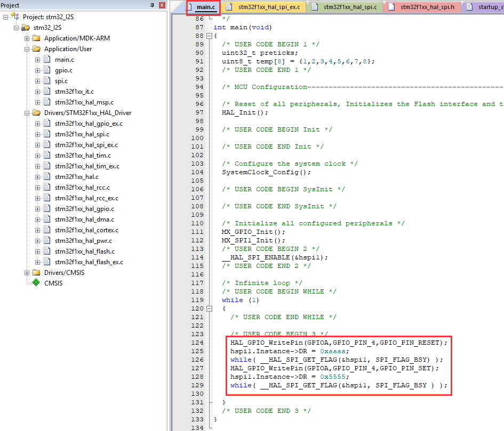
Task: Click line number 124 in the editor margin
Action: click(x=198, y=343)
